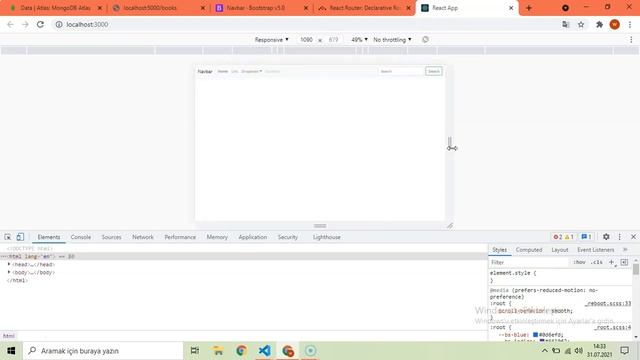The image size is (640, 360).
Task: Click the viewport height field
Action: [x=333, y=40]
